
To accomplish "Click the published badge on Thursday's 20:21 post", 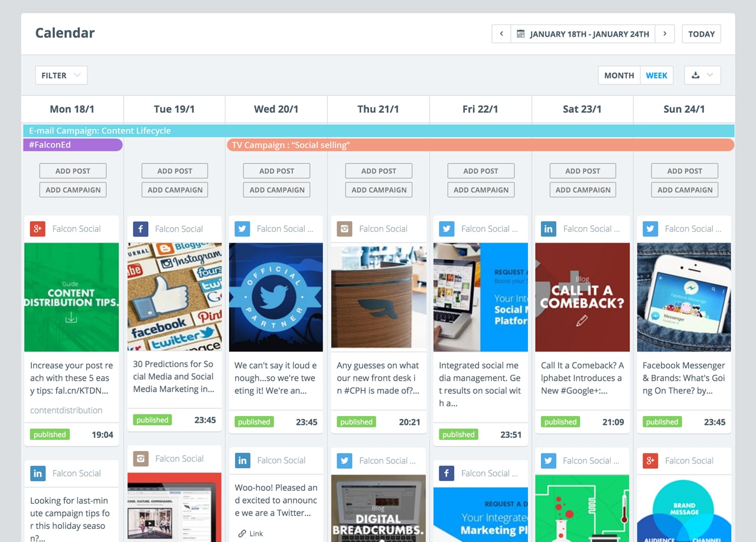I will (x=356, y=422).
